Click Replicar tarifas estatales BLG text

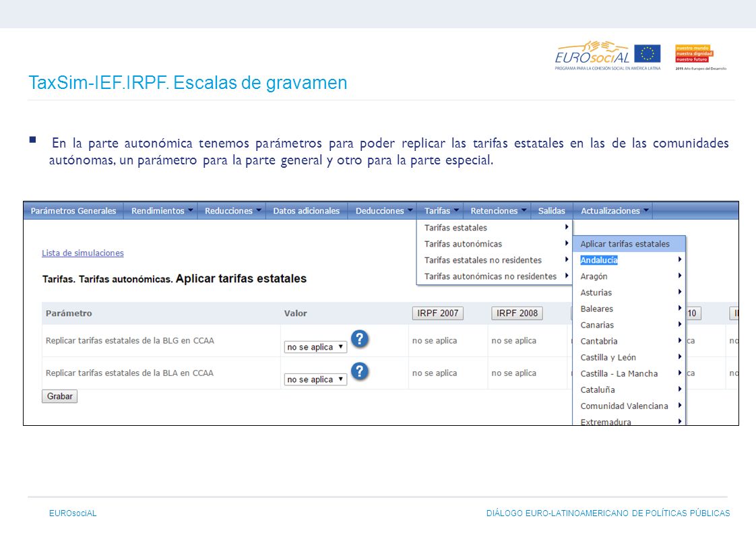point(129,340)
